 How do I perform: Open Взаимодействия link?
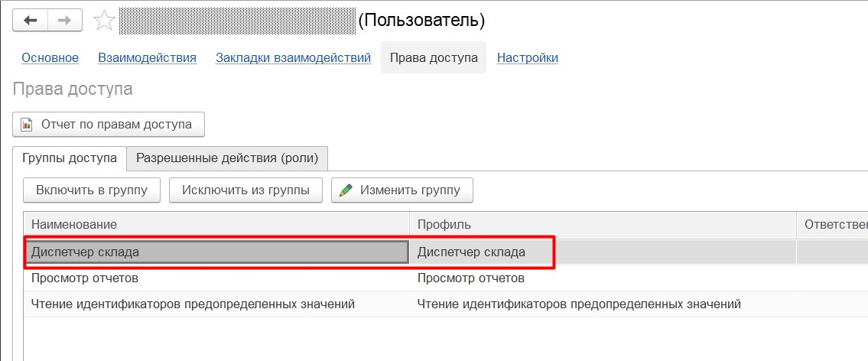148,57
